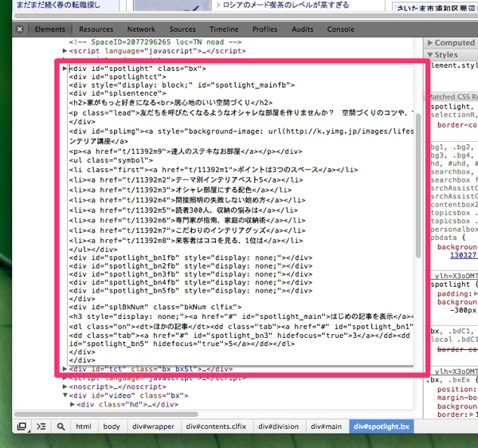
Task: Expand the border property triangle in Styles
Action: [472, 415]
